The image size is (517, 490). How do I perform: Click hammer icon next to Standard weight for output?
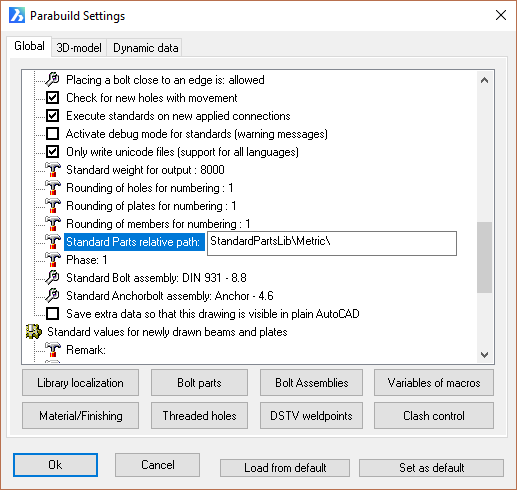[x=53, y=170]
